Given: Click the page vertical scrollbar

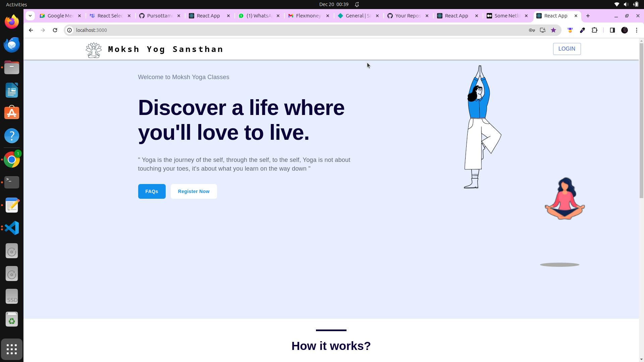Looking at the screenshot, I should pos(641,121).
